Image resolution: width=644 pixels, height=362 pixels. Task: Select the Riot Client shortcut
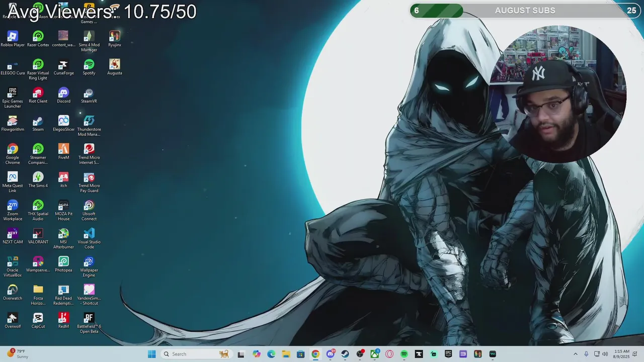[x=38, y=96]
